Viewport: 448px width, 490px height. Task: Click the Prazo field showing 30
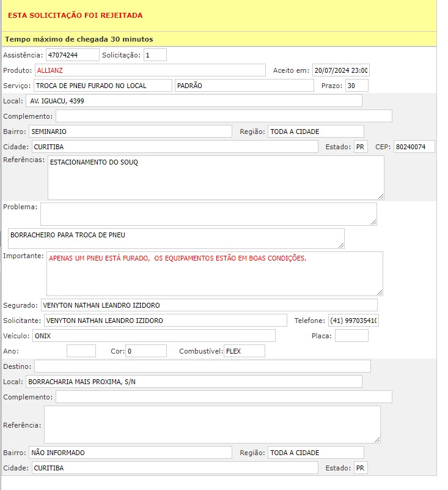pyautogui.click(x=356, y=86)
